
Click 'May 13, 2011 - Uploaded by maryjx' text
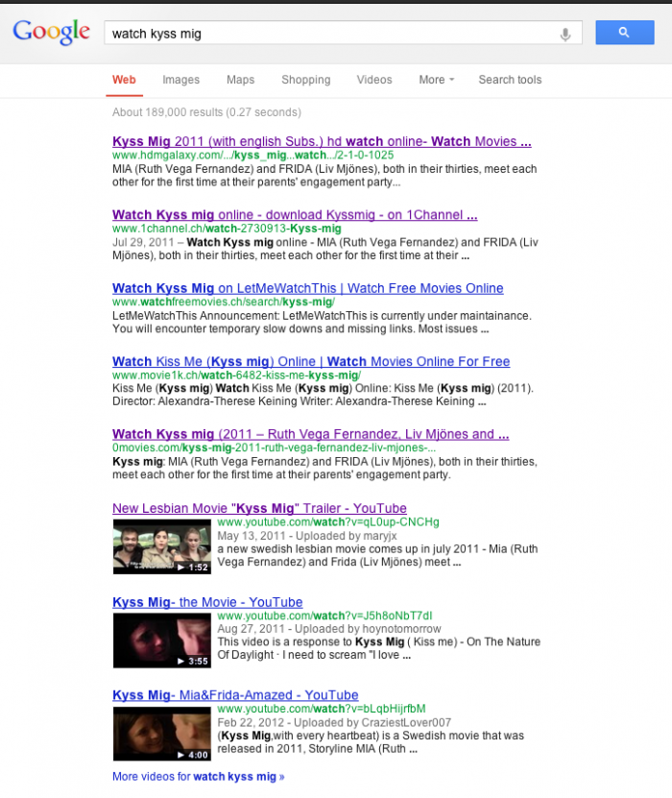[x=307, y=536]
